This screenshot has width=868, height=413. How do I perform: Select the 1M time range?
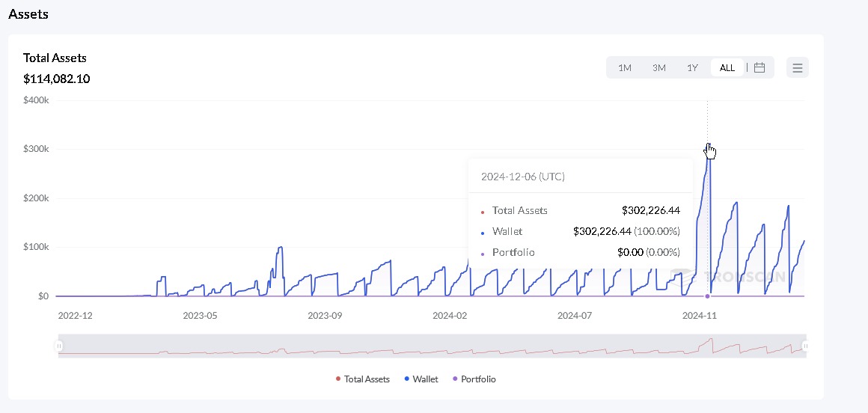[625, 68]
